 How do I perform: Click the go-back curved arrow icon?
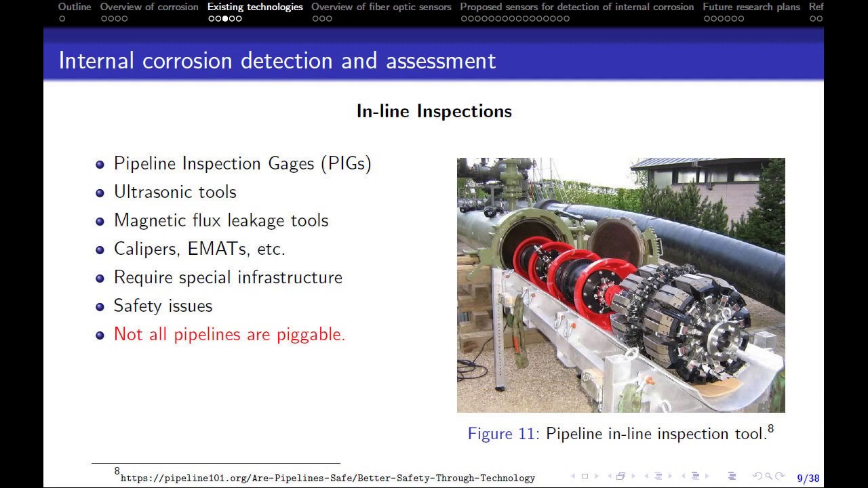click(x=757, y=476)
